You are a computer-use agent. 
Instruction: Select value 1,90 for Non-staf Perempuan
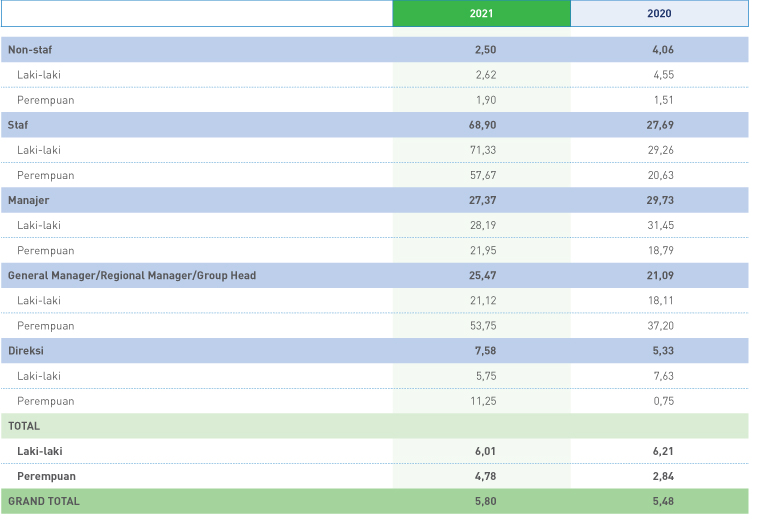point(486,100)
